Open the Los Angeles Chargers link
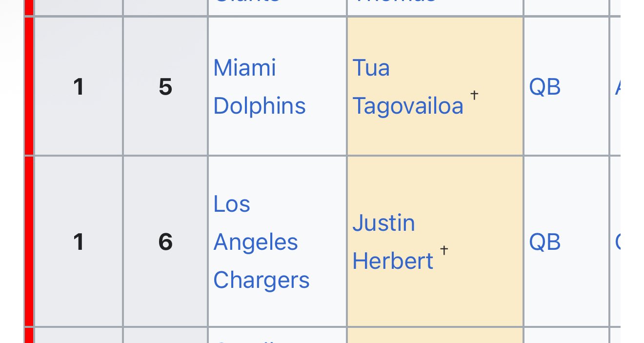 pyautogui.click(x=262, y=242)
